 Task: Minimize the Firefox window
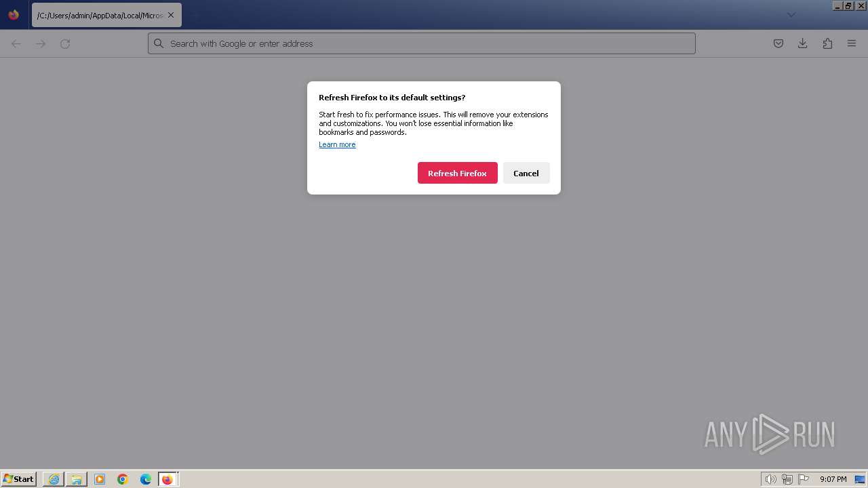(x=837, y=5)
